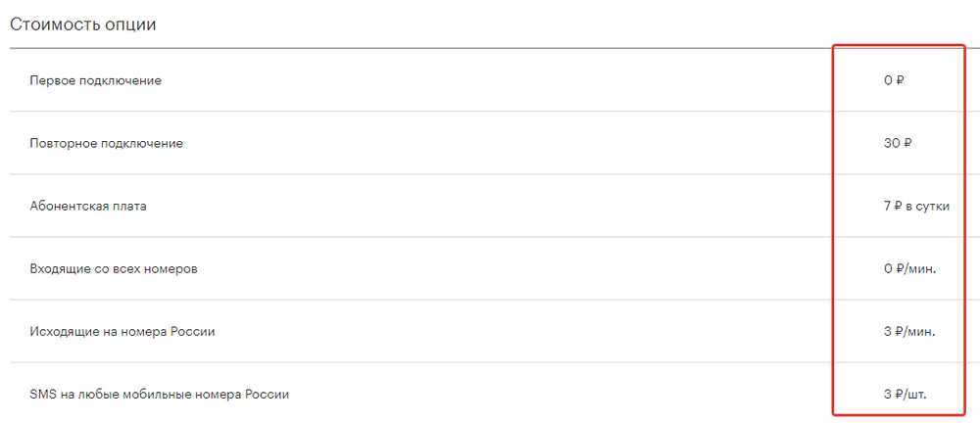Viewport: 980px width, 423px height.
Task: Click the "7 ₽ в сутки" fee value
Action: click(916, 206)
